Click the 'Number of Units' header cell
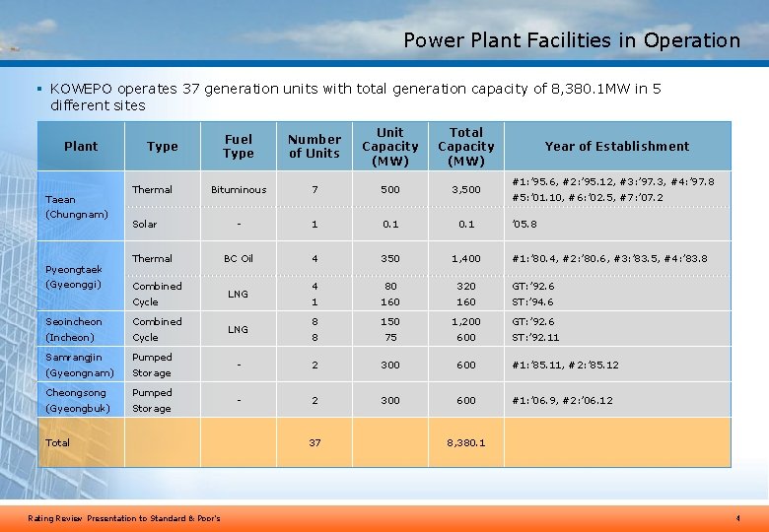This screenshot has width=769, height=532. (315, 146)
